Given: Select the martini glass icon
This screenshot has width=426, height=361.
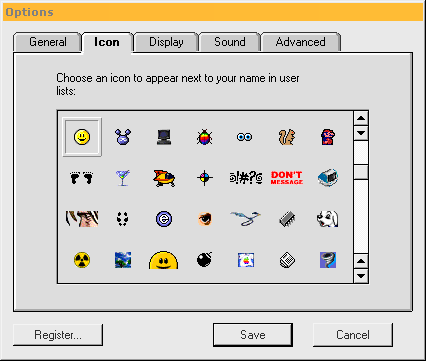Looking at the screenshot, I should 123,178.
